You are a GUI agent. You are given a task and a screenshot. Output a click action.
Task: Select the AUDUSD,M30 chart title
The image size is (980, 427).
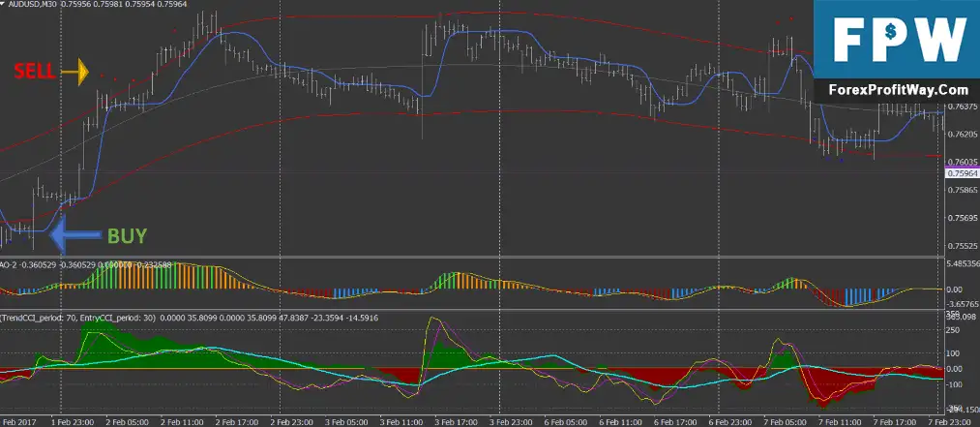[x=32, y=5]
